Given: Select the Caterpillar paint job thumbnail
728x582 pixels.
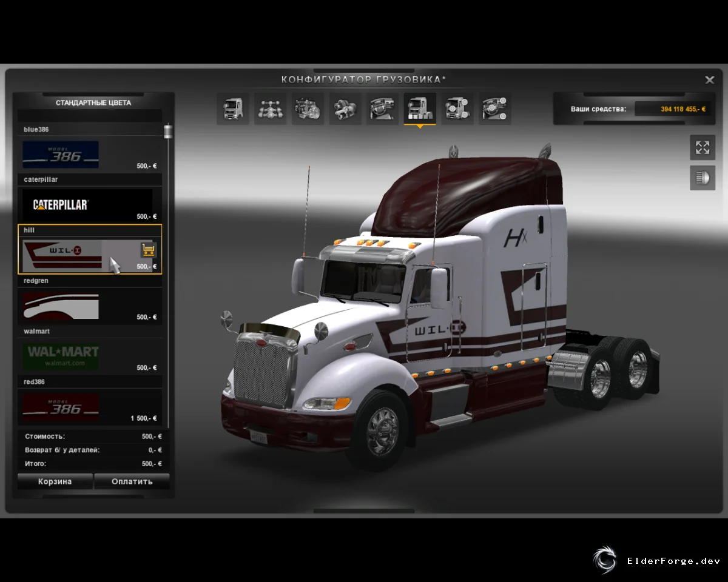Looking at the screenshot, I should (x=87, y=205).
